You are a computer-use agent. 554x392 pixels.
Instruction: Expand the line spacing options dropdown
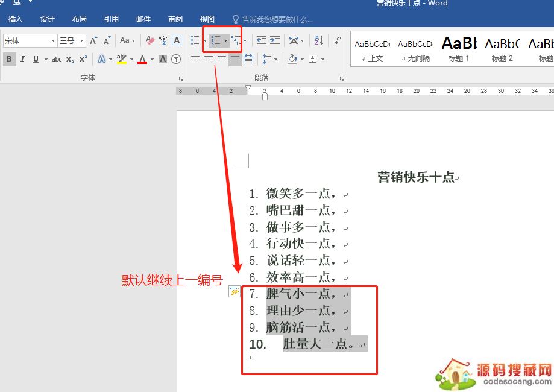pyautogui.click(x=275, y=59)
